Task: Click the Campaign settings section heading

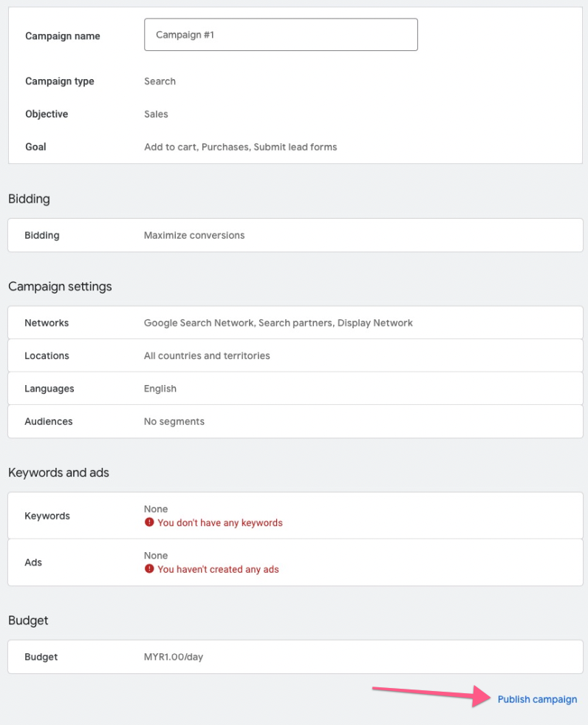Action: 60,287
